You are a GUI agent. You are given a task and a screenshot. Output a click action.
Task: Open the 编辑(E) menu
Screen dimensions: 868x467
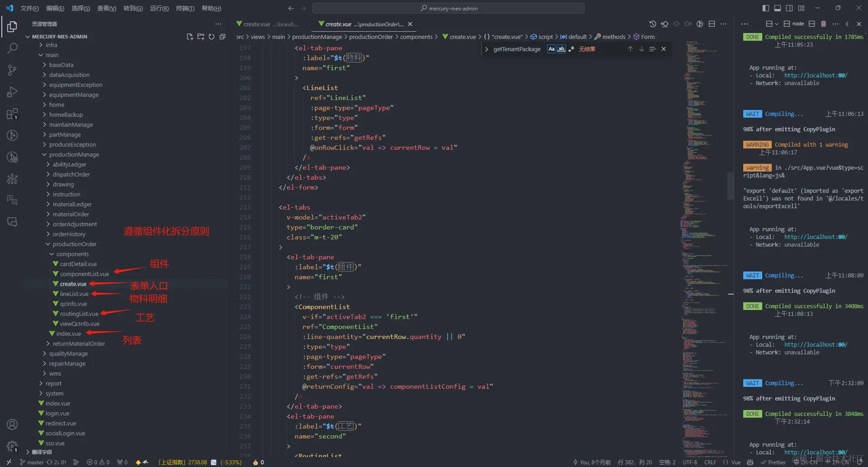pyautogui.click(x=55, y=8)
